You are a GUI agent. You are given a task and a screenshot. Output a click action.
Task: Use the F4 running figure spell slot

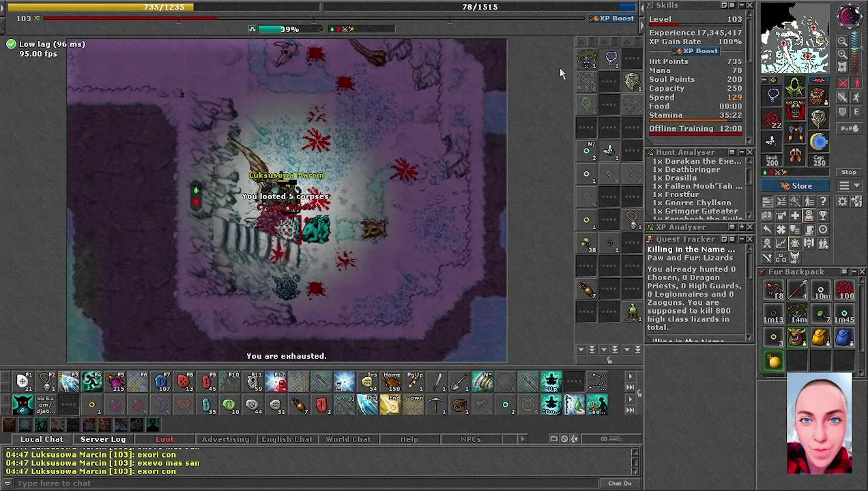91,382
